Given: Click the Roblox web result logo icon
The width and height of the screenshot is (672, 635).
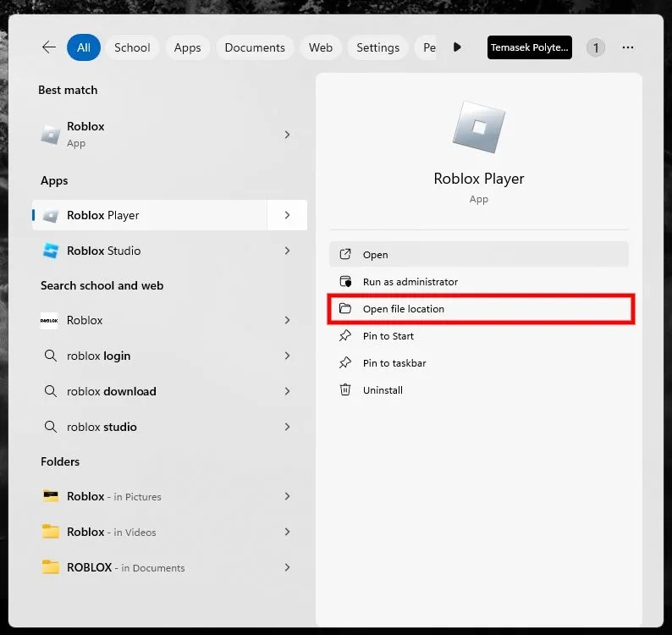Looking at the screenshot, I should (49, 320).
